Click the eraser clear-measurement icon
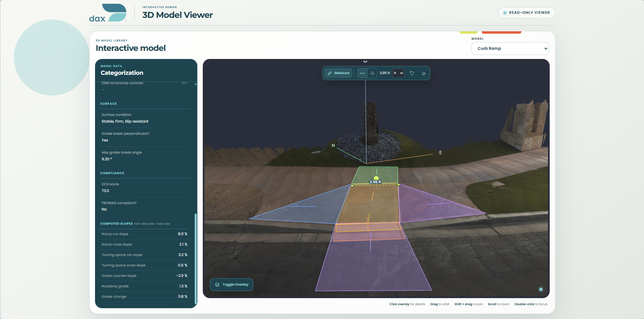Viewport: 644px width, 319px height. coord(423,73)
